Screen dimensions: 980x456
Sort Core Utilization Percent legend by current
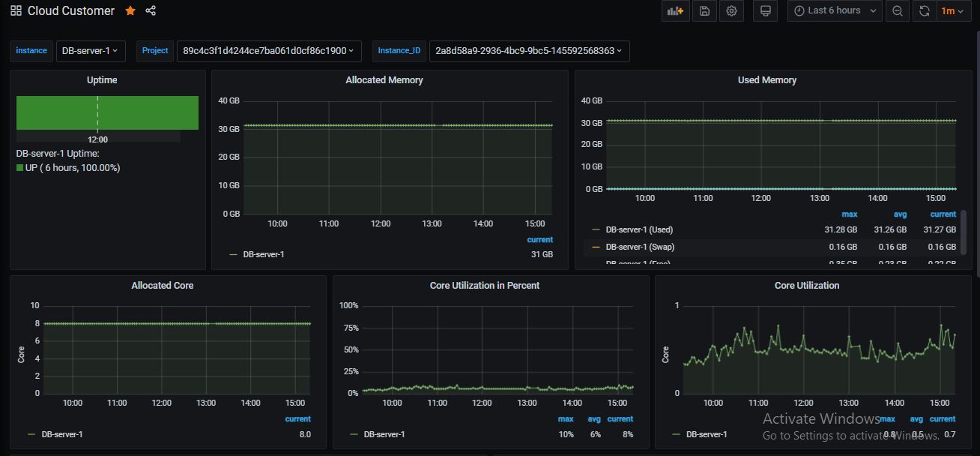pos(620,419)
